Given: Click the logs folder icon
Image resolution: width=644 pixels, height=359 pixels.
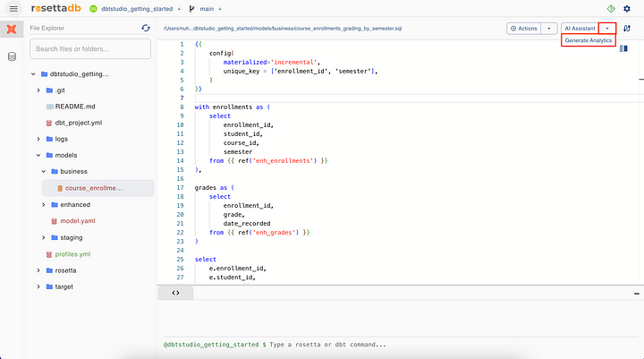Looking at the screenshot, I should pyautogui.click(x=50, y=139).
